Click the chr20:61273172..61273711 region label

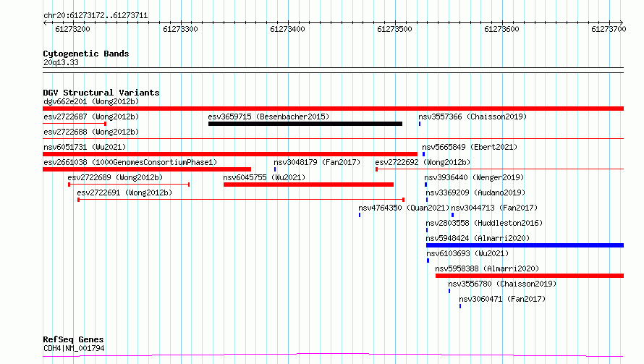pyautogui.click(x=96, y=16)
